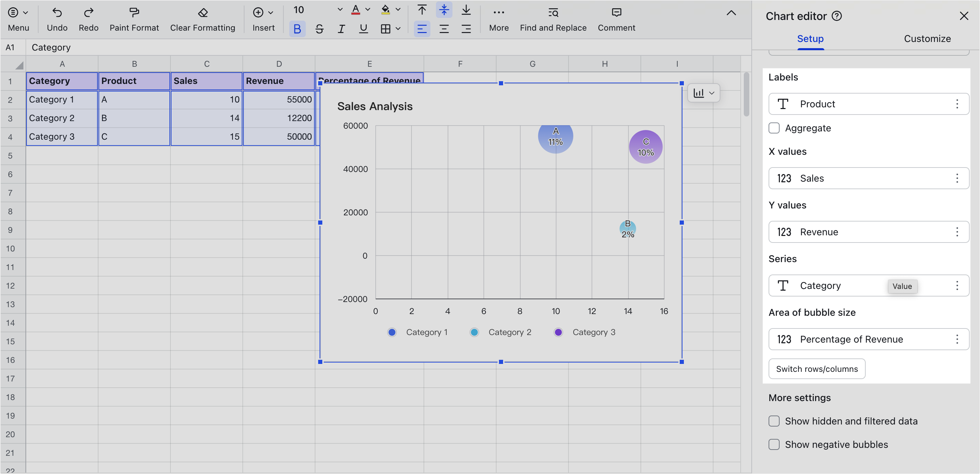Image resolution: width=980 pixels, height=474 pixels.
Task: Click the fill color paint bucket
Action: point(385,10)
